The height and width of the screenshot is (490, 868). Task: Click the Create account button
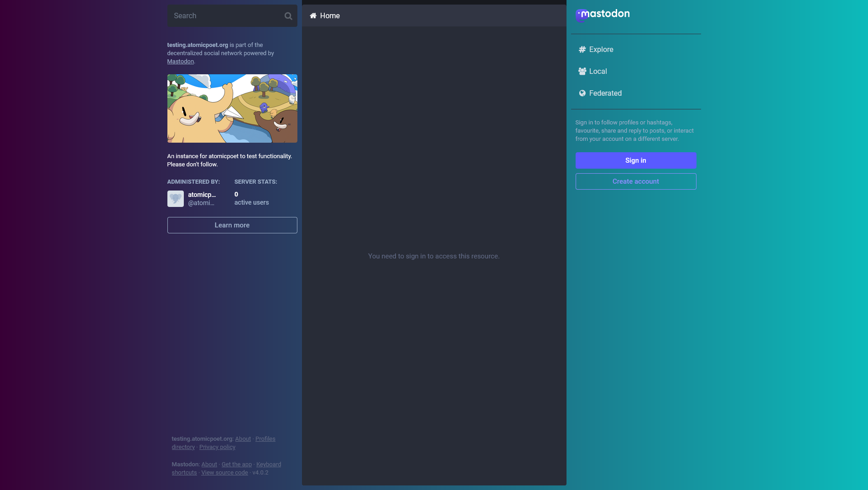[636, 181]
